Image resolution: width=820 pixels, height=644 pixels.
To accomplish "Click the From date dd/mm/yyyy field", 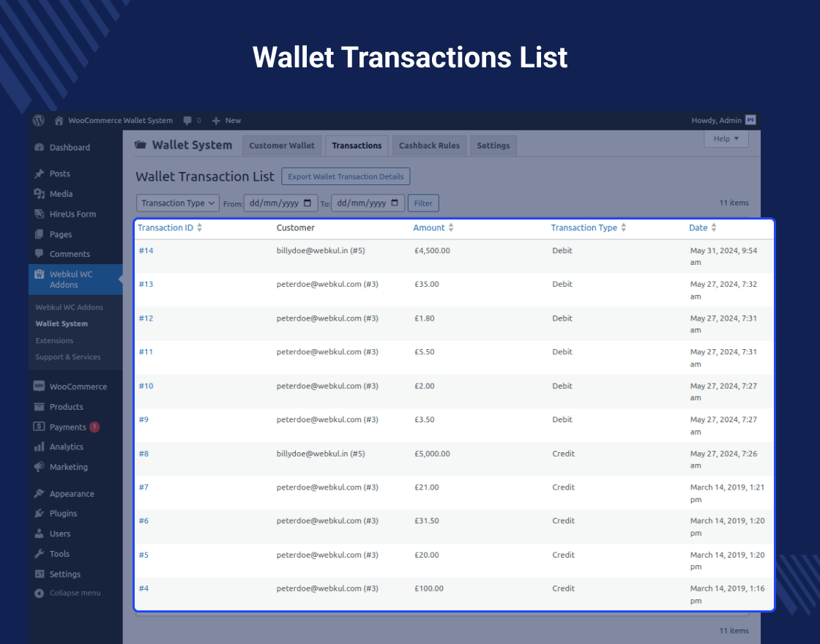I will (x=280, y=203).
